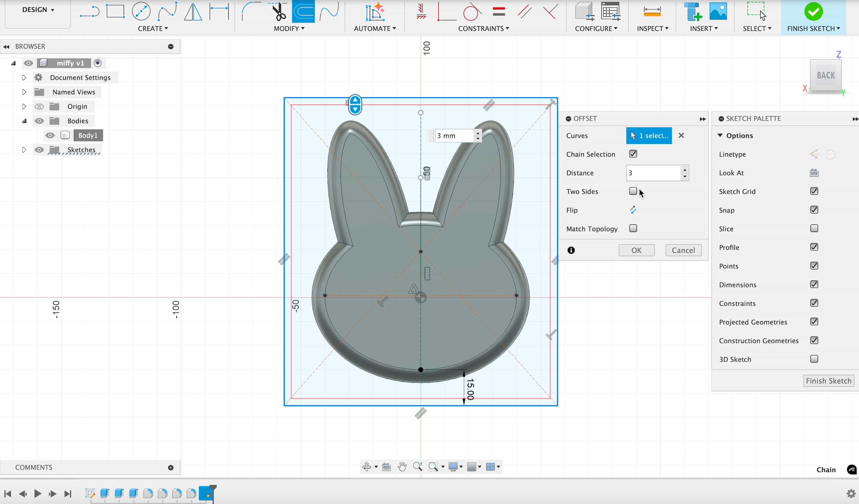Screen dimensions: 859x504
Task: Click the Insert Derive icon
Action: click(693, 12)
